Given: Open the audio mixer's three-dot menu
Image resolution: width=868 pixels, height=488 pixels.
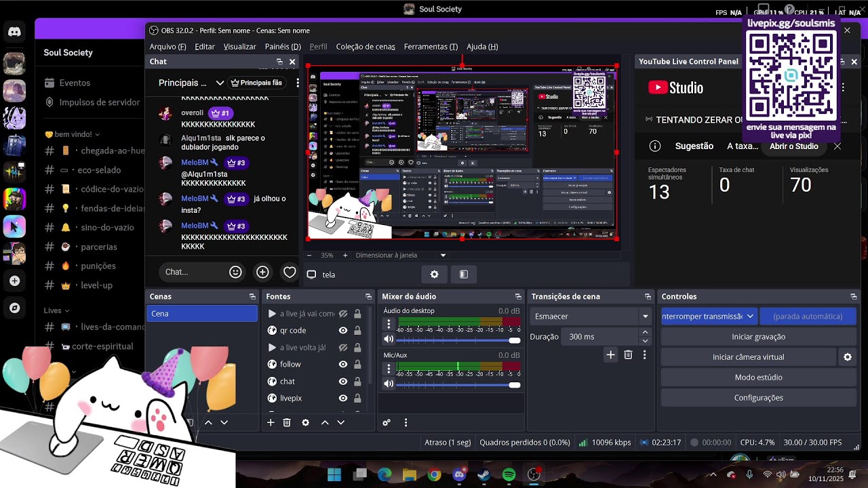Looking at the screenshot, I should (406, 422).
